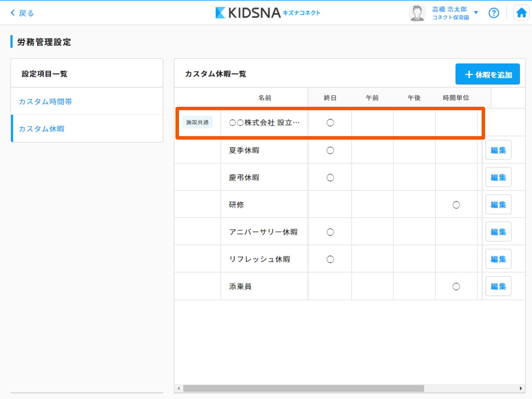Click 編集 for 研修 row
The height and width of the screenshot is (399, 532).
pos(498,204)
